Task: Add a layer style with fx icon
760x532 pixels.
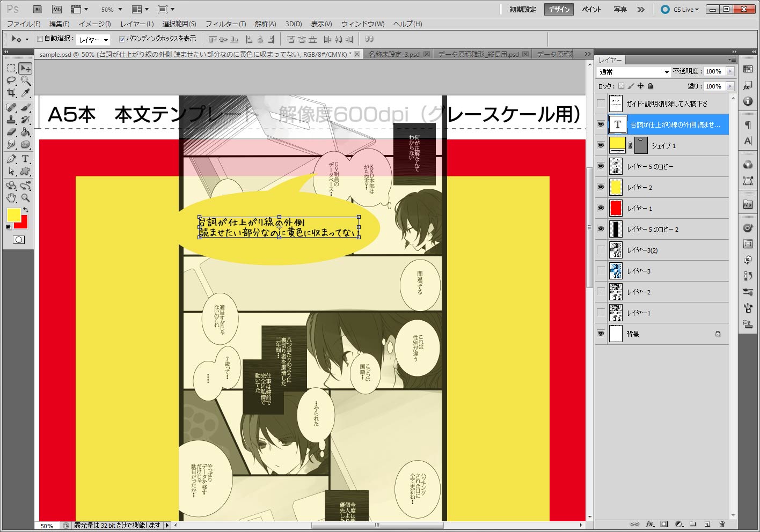Action: point(649,524)
